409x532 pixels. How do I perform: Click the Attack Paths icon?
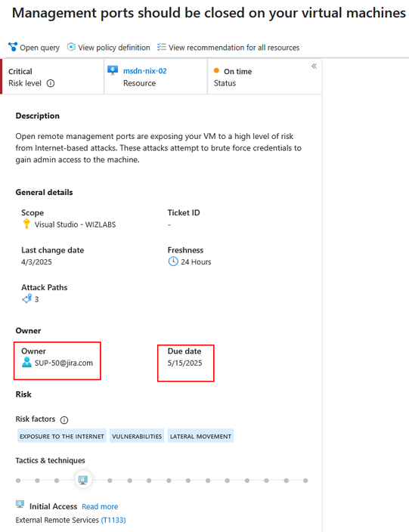(26, 298)
